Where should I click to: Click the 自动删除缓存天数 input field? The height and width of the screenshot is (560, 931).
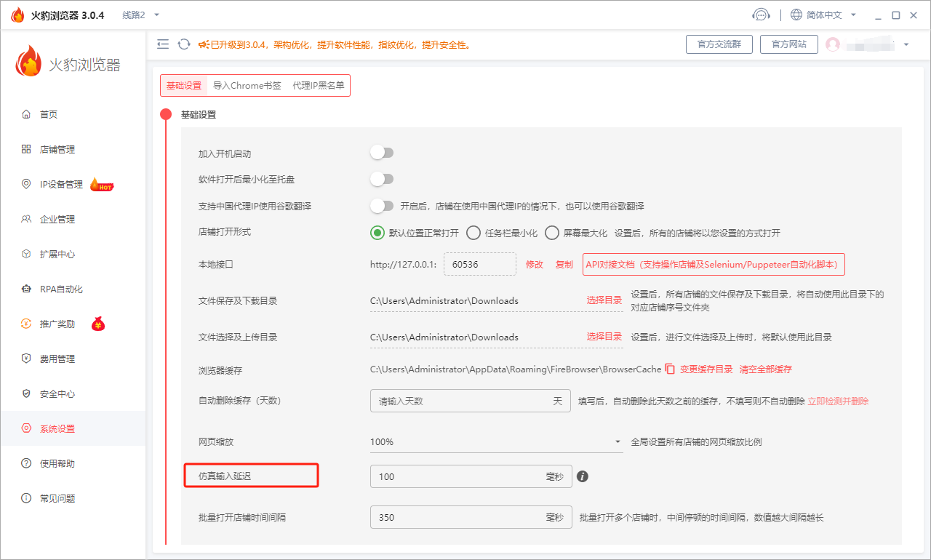point(471,401)
